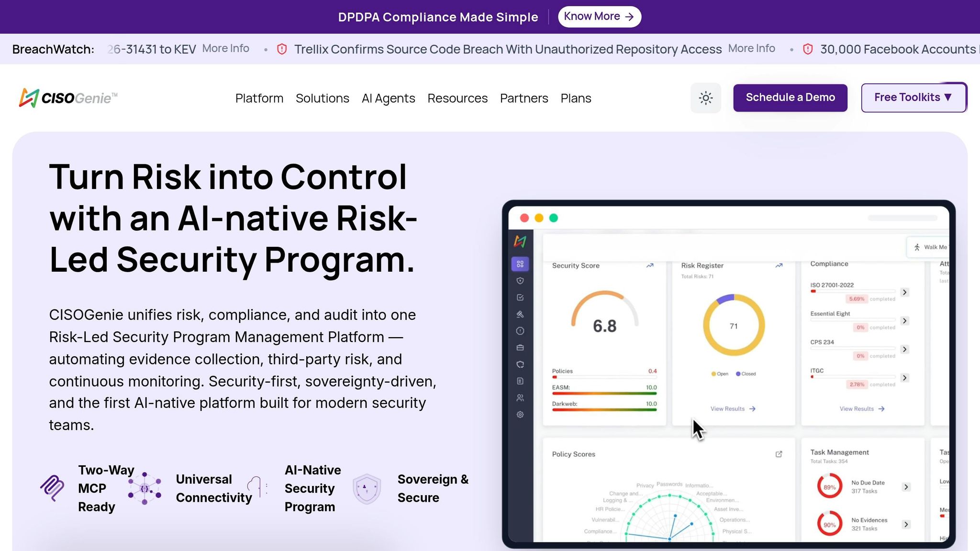Click the shield alert icon before Facebook Accounts headline
The image size is (980, 551).
808,49
